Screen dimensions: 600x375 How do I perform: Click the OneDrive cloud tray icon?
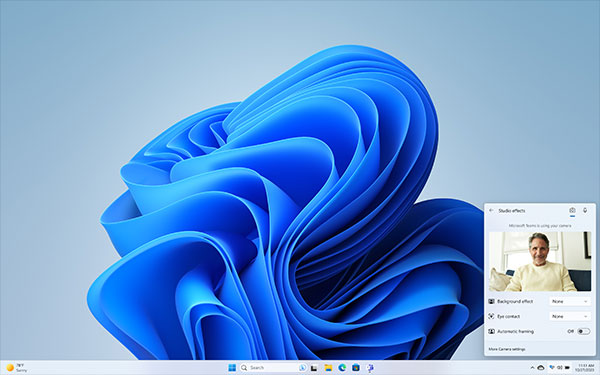(541, 368)
